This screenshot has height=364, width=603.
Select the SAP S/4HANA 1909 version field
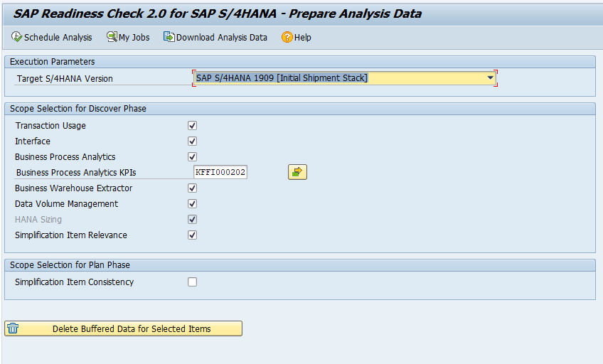(345, 78)
